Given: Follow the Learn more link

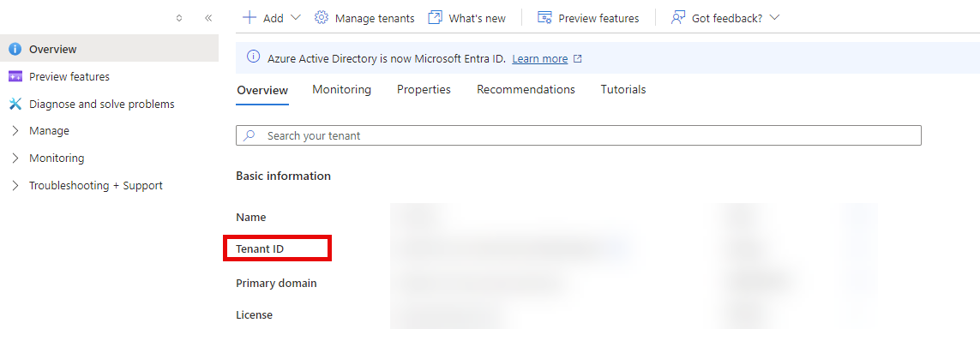Looking at the screenshot, I should coord(540,59).
